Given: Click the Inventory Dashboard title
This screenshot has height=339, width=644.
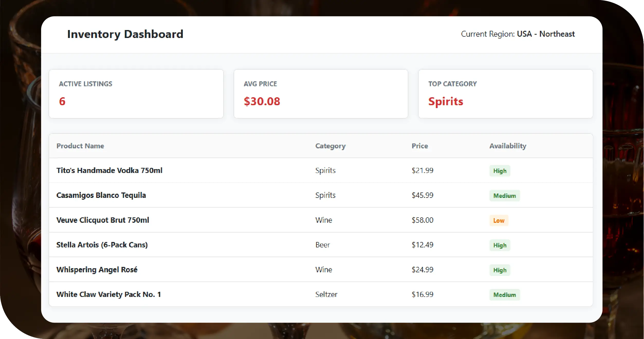Looking at the screenshot, I should (x=125, y=34).
